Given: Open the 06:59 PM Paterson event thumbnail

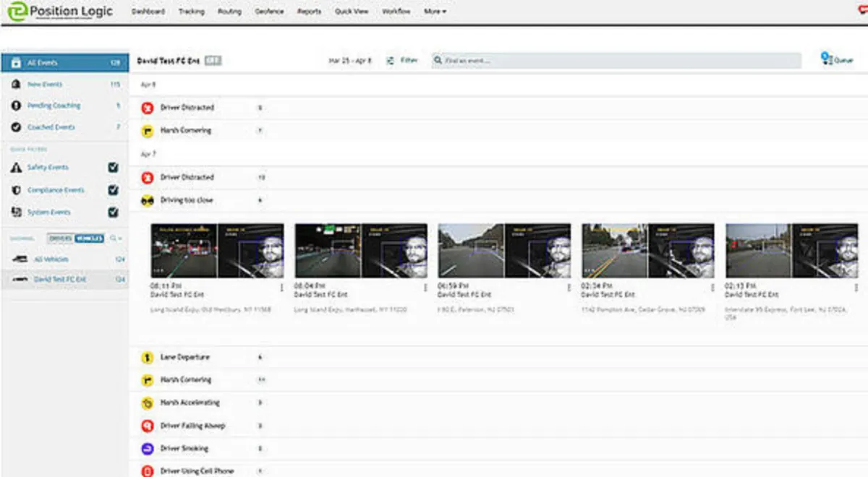Looking at the screenshot, I should point(505,250).
